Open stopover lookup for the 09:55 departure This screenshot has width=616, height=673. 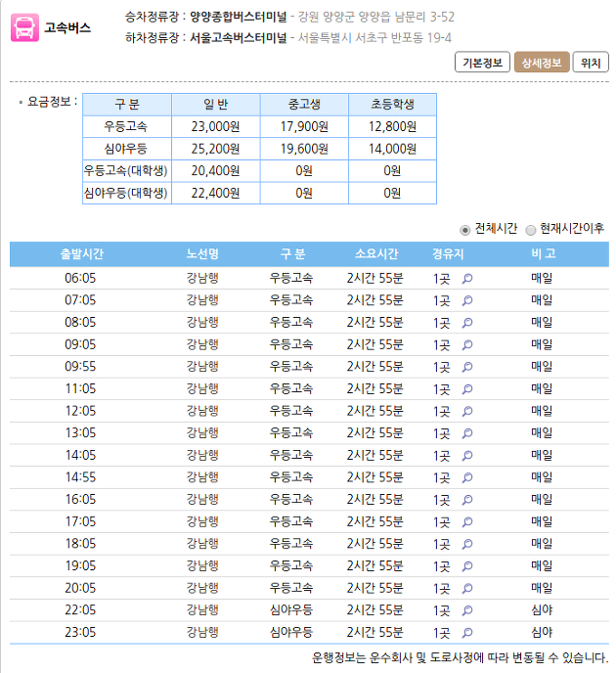467,367
